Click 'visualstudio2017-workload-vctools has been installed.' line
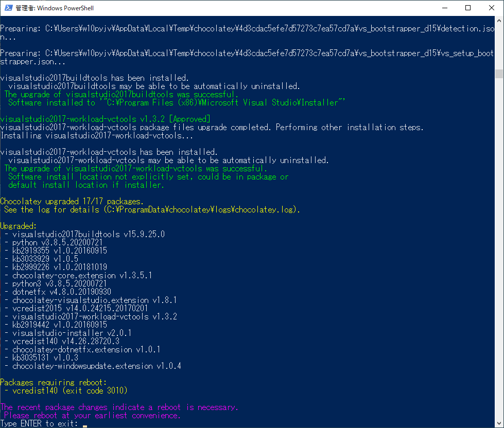The height and width of the screenshot is (428, 504). click(x=109, y=152)
